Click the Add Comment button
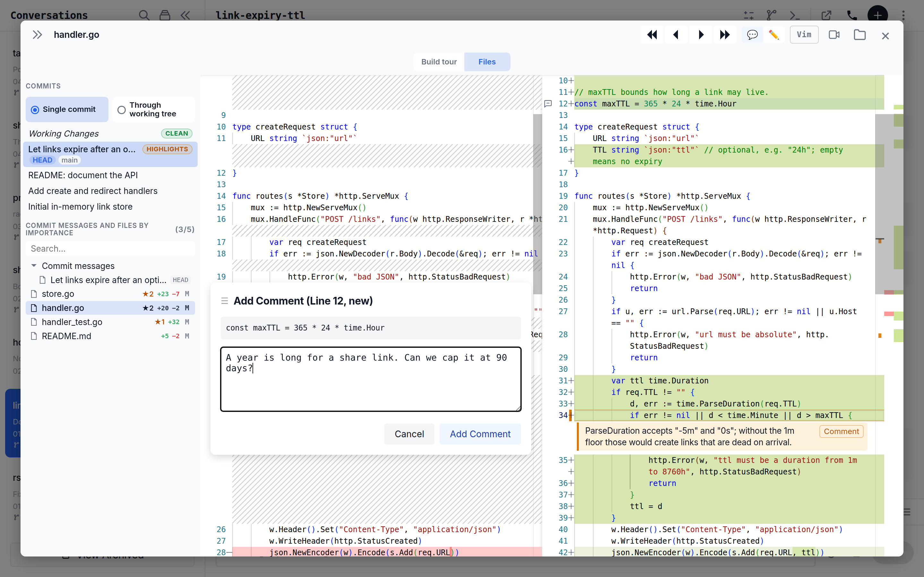 point(480,434)
